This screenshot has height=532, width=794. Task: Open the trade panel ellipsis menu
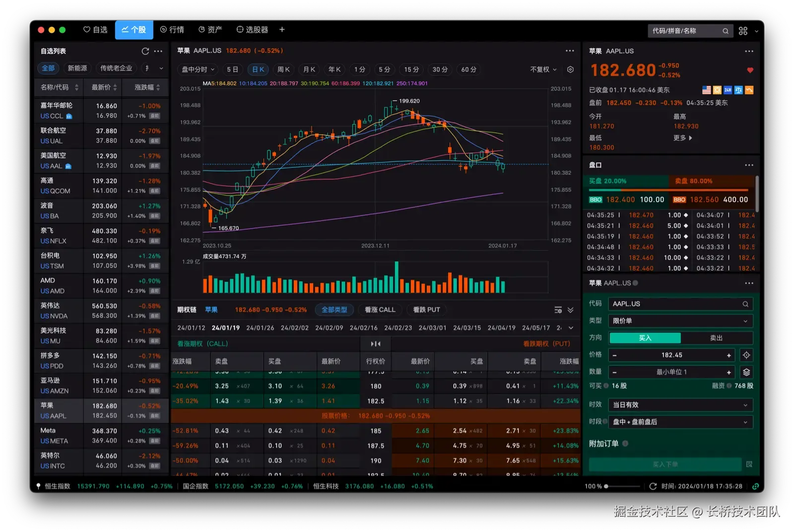[x=749, y=283]
